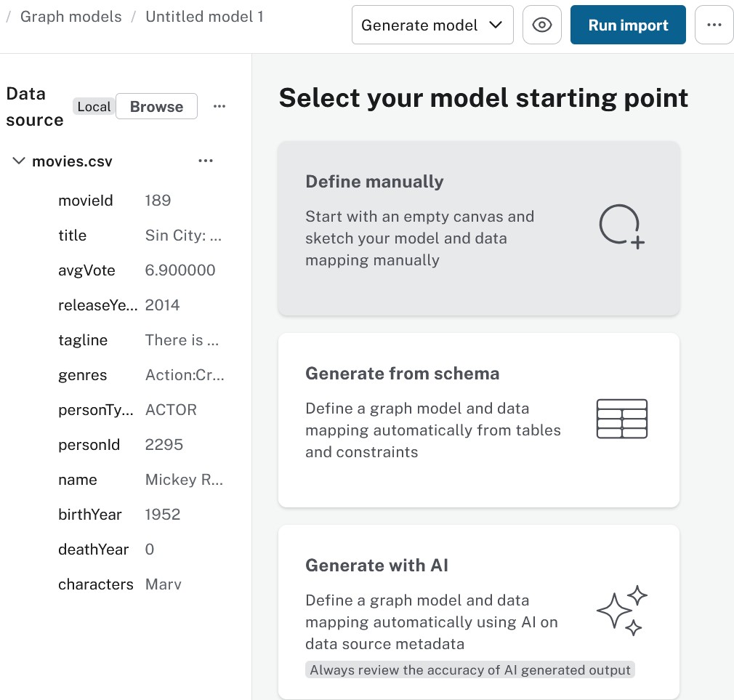Screen dimensions: 734x700
Task: Select the Local data source badge
Action: pyautogui.click(x=94, y=106)
